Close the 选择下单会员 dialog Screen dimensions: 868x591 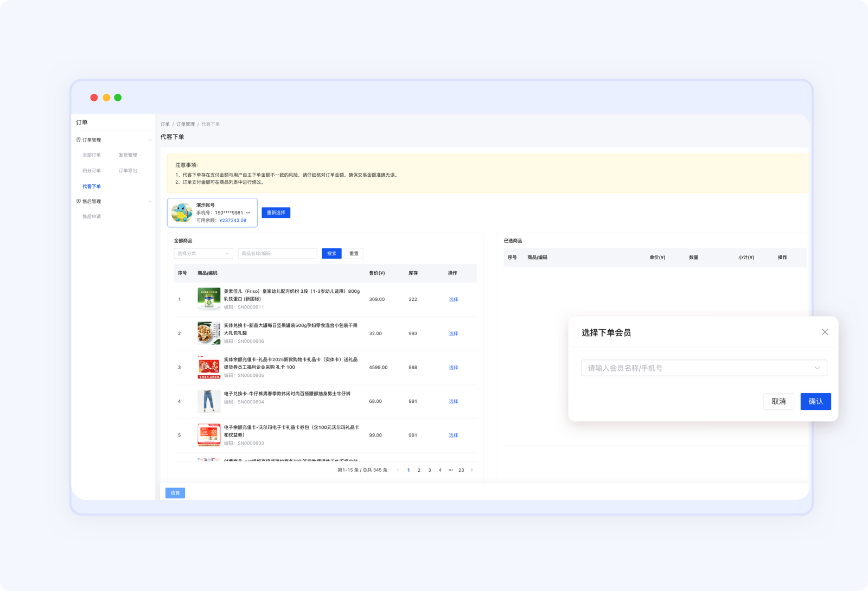pos(825,332)
